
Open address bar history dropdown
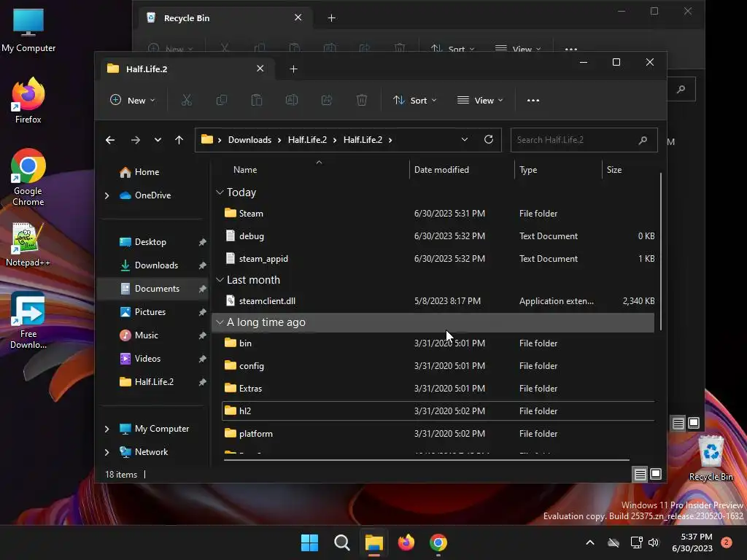tap(465, 139)
